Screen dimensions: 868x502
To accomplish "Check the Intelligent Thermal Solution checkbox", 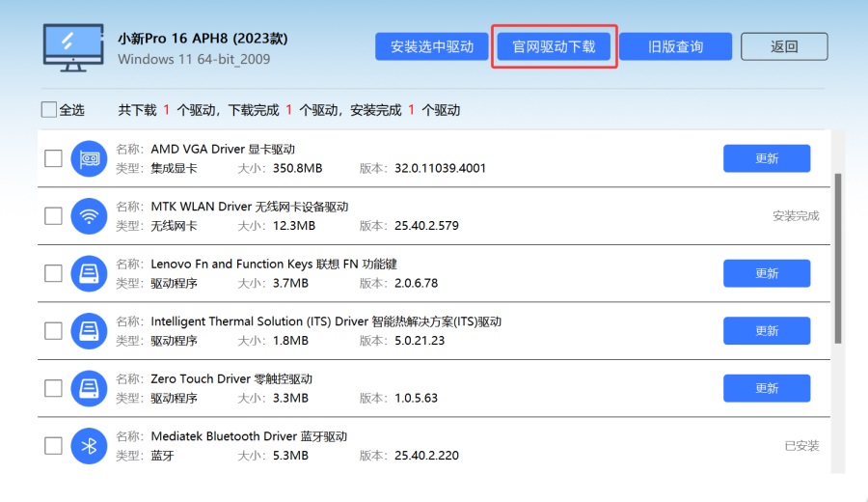I will pyautogui.click(x=53, y=331).
